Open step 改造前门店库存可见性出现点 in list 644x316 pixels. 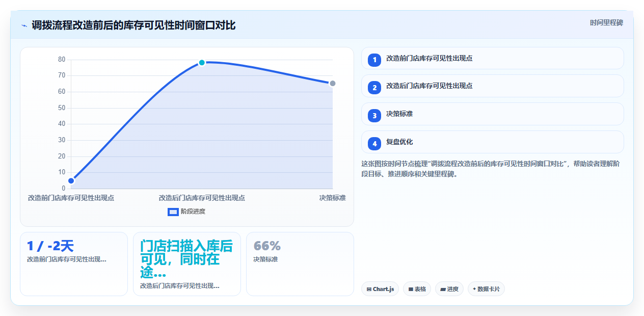pos(493,58)
